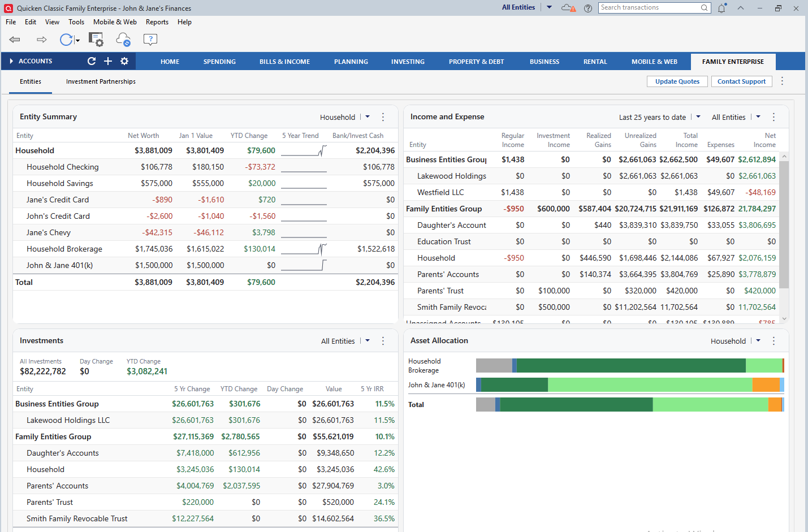
Task: Open the Entity Summary three-dot menu
Action: 383,117
